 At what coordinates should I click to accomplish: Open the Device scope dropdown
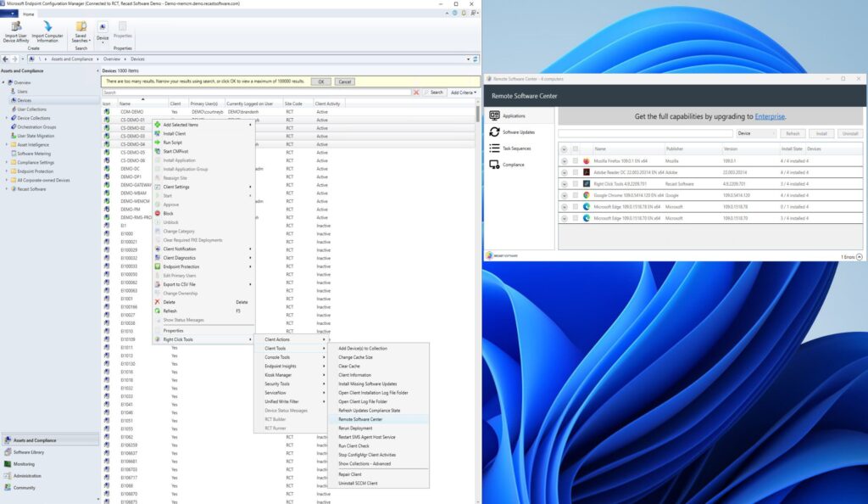756,133
